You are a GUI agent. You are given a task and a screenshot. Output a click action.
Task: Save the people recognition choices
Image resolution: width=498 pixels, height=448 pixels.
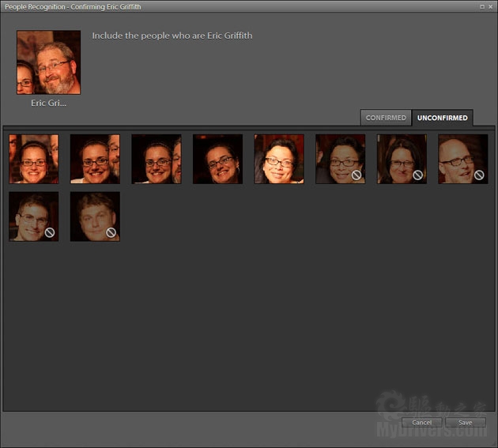[466, 423]
